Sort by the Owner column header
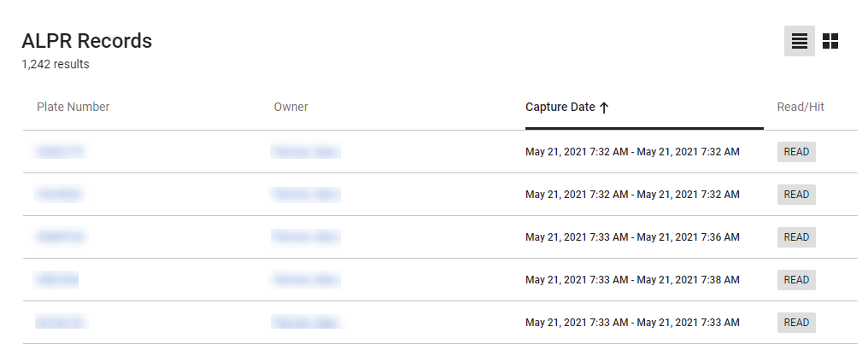The height and width of the screenshot is (350, 868). click(x=290, y=107)
